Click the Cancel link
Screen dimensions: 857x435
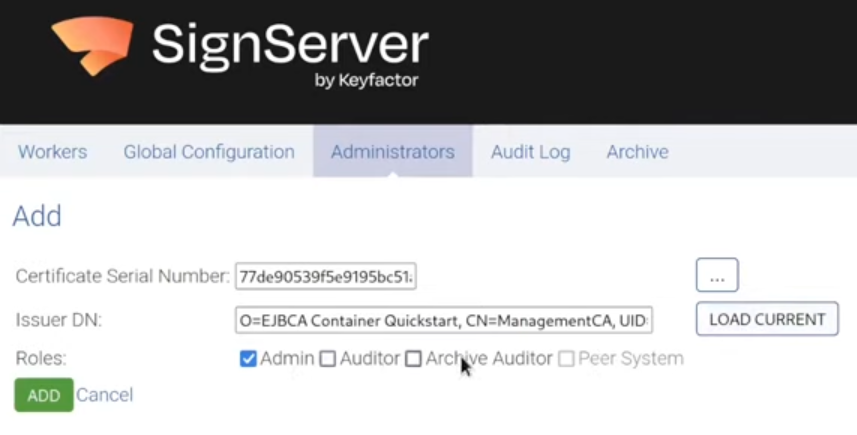click(104, 395)
